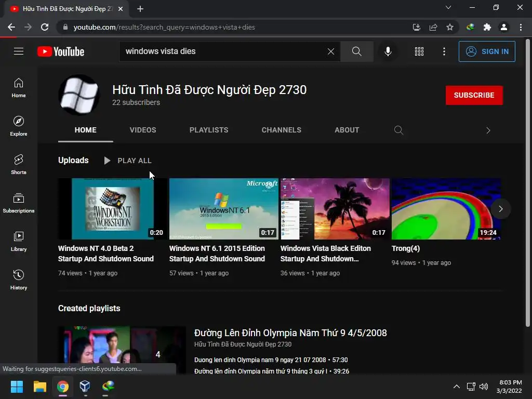This screenshot has width=532, height=399.
Task: Open the volume control in system tray
Action: [x=484, y=387]
